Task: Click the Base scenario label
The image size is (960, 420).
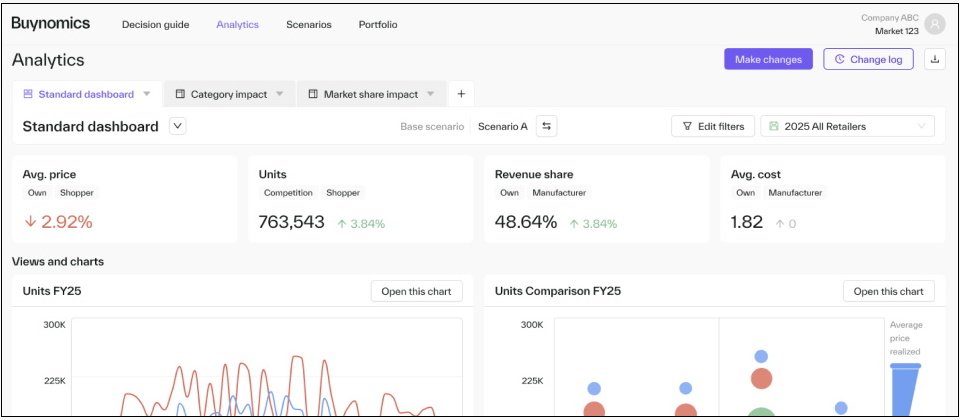Action: [x=432, y=127]
